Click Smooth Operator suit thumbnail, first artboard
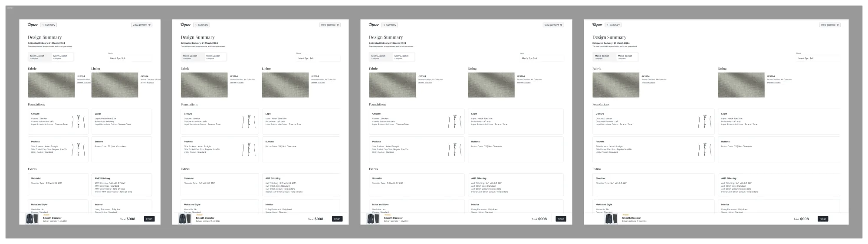 click(x=32, y=219)
